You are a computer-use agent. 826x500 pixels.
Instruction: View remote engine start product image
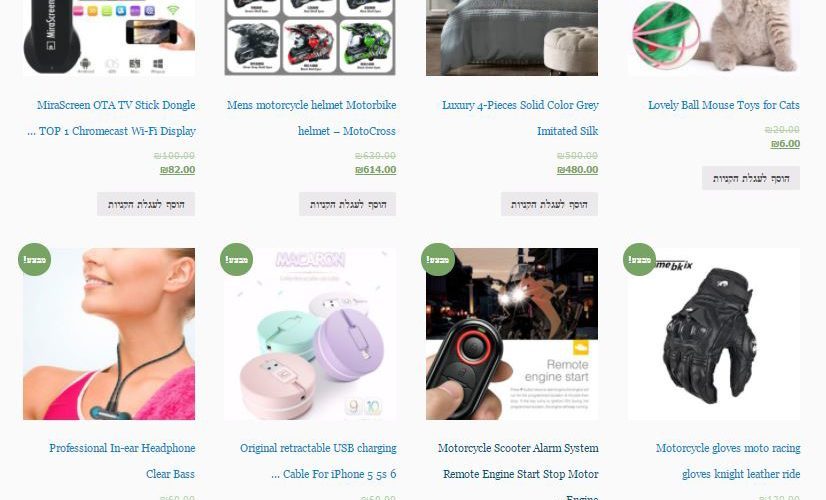click(512, 334)
